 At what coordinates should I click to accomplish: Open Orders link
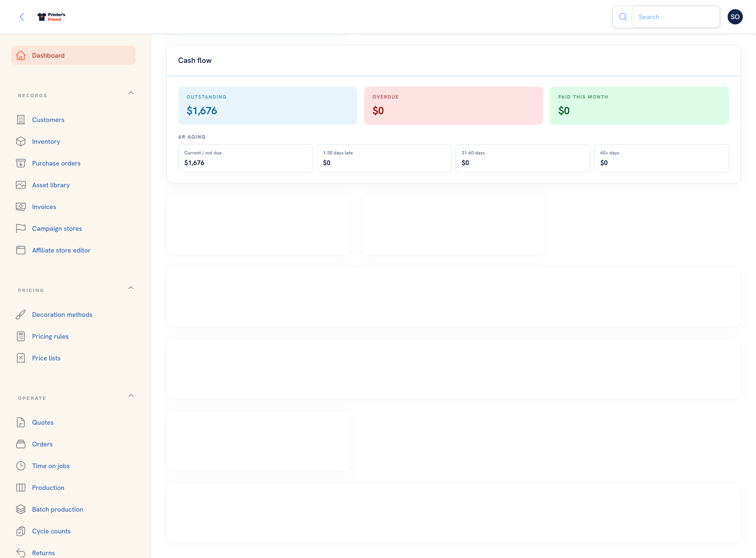43,444
